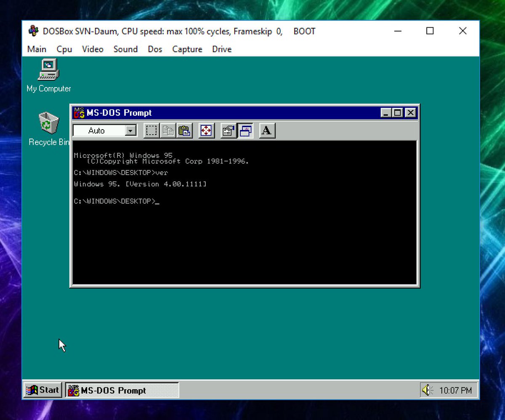The image size is (505, 420).
Task: Click the Paste clipboard toolbar icon
Action: [x=185, y=131]
